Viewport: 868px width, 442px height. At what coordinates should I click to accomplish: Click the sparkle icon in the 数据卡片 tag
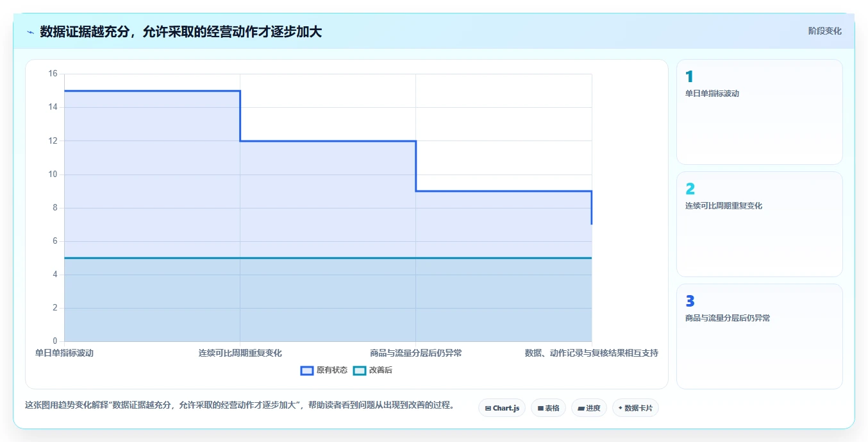620,408
